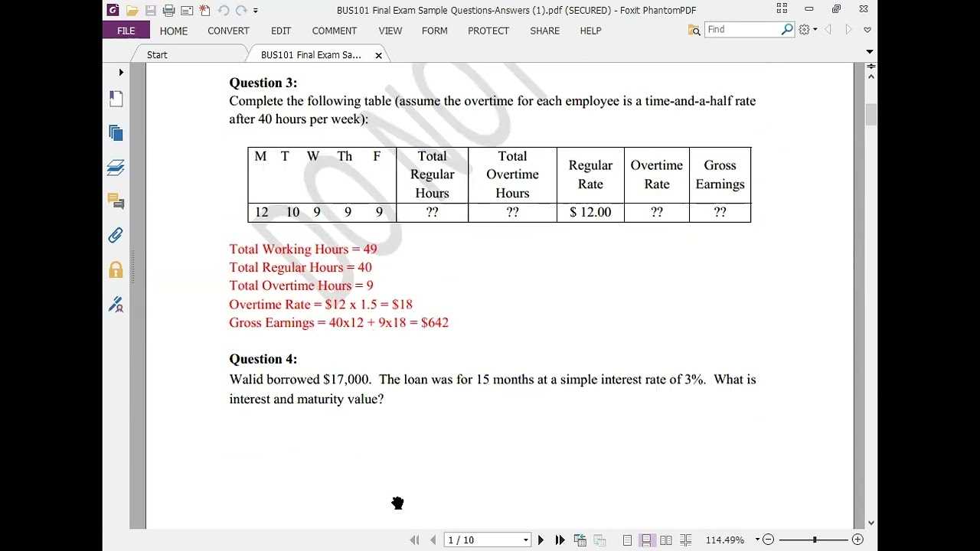The image size is (980, 551).
Task: Switch to the COMMENT ribbon tab
Action: pyautogui.click(x=335, y=31)
